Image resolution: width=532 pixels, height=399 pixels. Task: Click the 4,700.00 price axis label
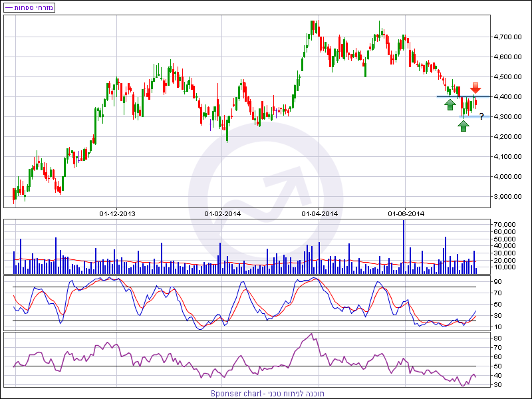[507, 37]
